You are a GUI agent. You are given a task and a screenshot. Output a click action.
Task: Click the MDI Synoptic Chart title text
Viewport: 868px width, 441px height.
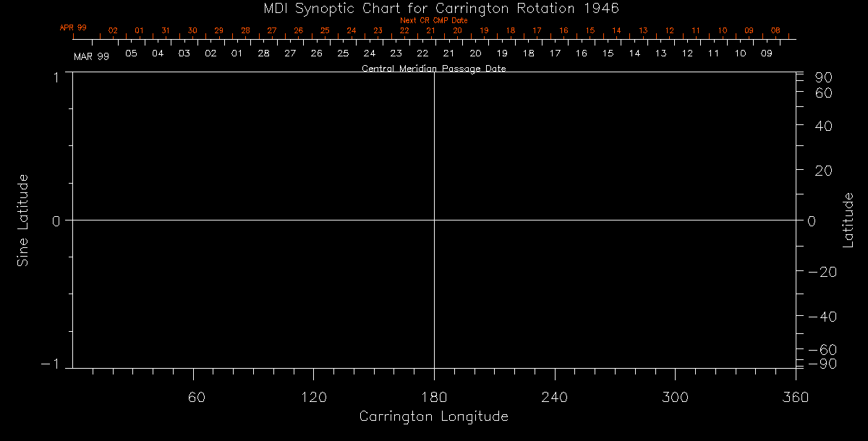click(434, 8)
